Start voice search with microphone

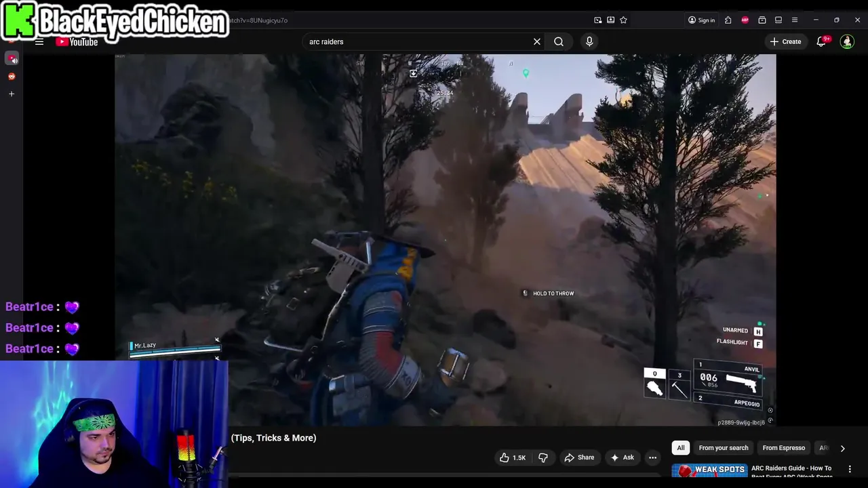click(589, 42)
